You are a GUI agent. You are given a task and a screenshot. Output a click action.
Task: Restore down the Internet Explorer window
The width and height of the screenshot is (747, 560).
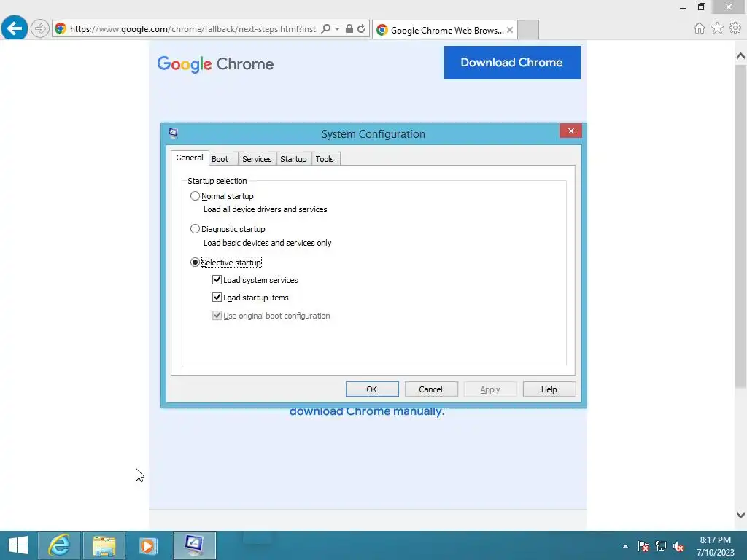pos(701,7)
